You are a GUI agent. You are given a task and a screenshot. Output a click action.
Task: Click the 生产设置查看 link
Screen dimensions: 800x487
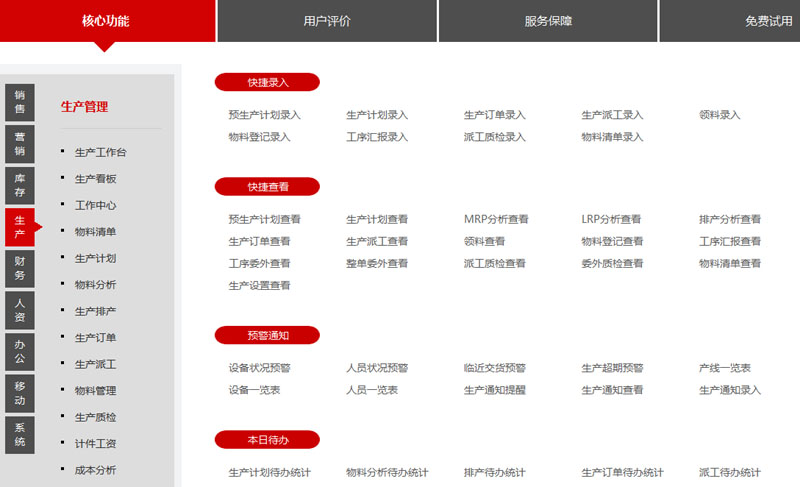pyautogui.click(x=259, y=285)
